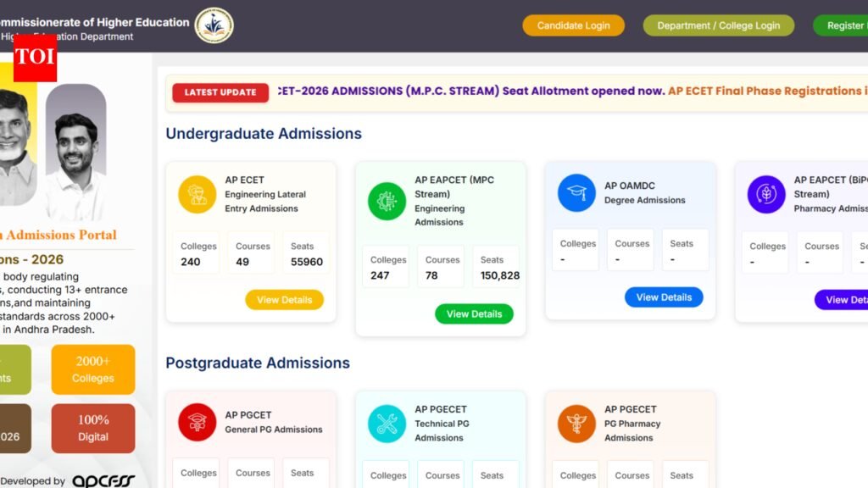Click the PG Pharmacy orange caduceus icon
868x488 pixels.
(576, 424)
